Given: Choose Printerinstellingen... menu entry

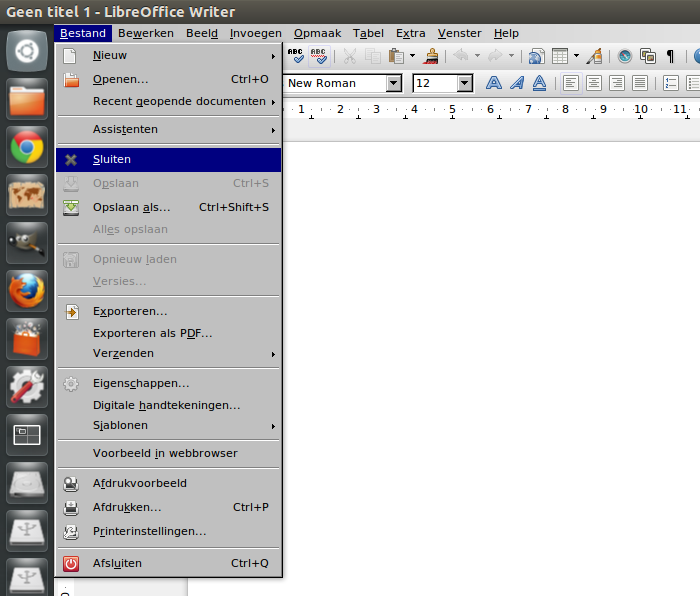Looking at the screenshot, I should coord(169,532).
